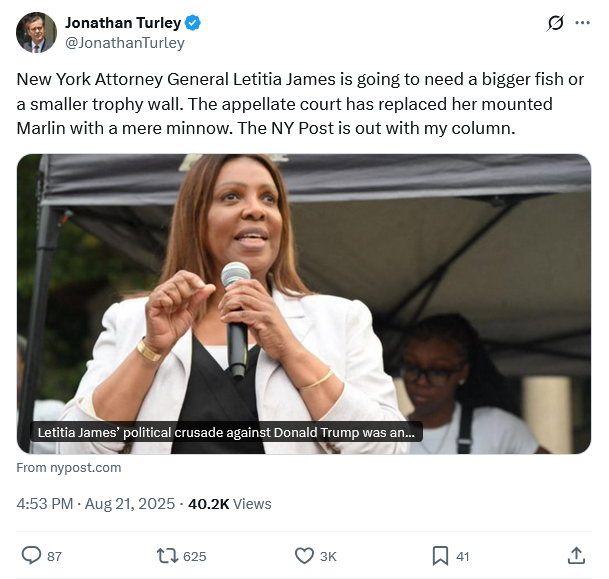Click the 41 bookmarks count
This screenshot has width=609, height=579.
[463, 556]
